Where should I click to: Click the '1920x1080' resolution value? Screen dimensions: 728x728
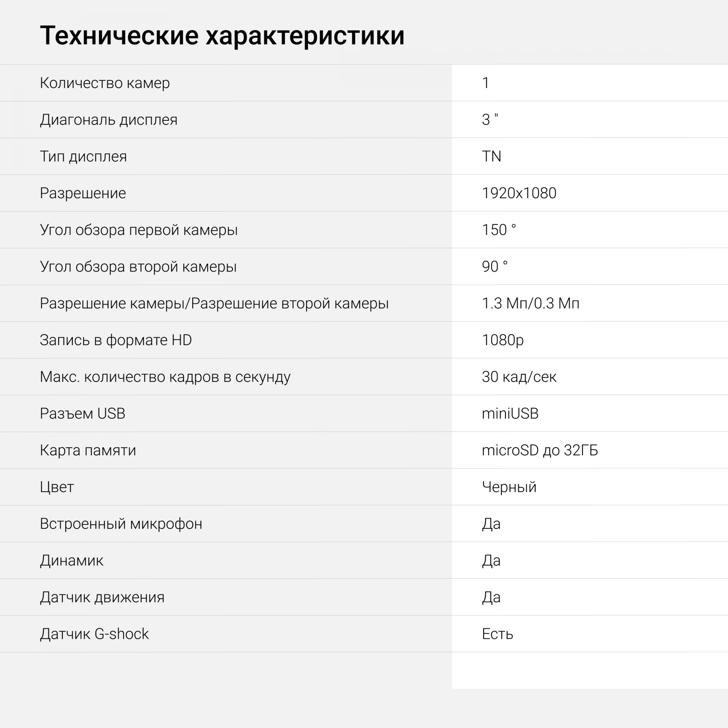click(519, 193)
